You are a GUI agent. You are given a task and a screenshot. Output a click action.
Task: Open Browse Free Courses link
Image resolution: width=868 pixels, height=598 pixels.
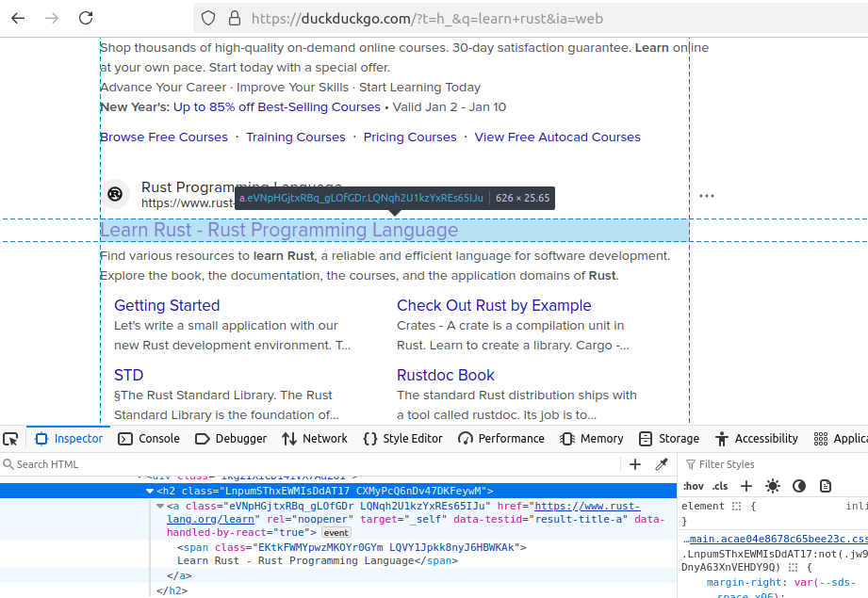(x=164, y=137)
